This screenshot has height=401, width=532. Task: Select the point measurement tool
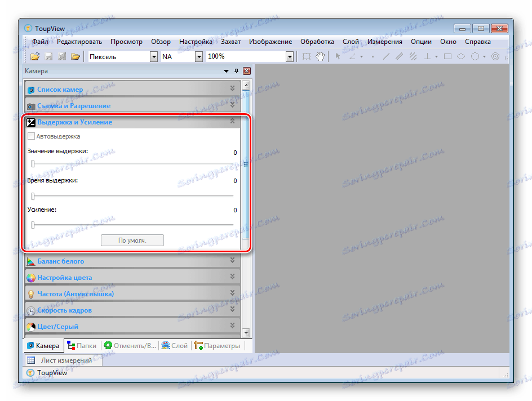tap(373, 57)
